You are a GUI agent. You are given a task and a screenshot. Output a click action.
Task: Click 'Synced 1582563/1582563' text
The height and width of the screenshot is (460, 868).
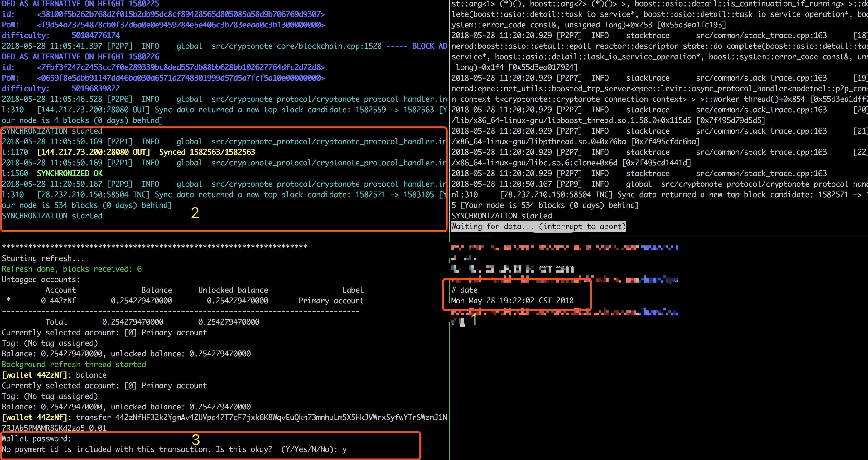point(207,152)
